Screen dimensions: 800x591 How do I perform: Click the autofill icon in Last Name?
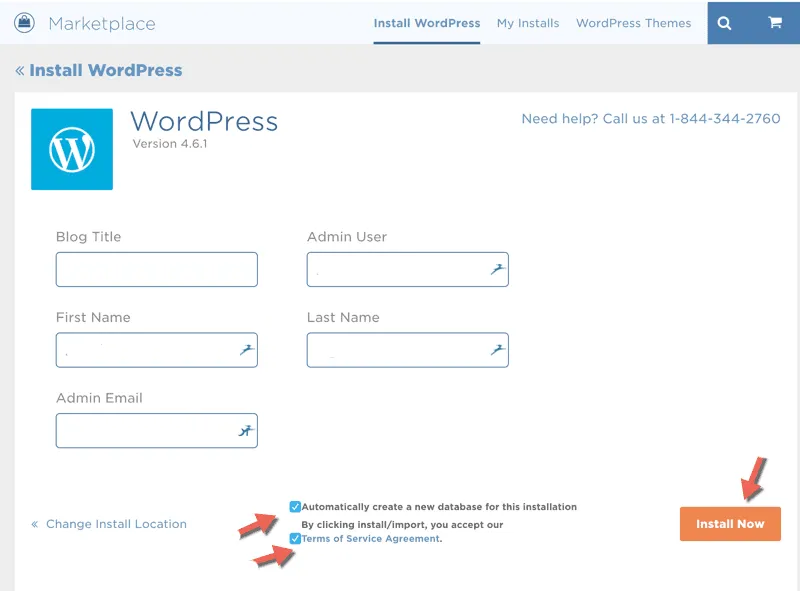[x=497, y=350]
